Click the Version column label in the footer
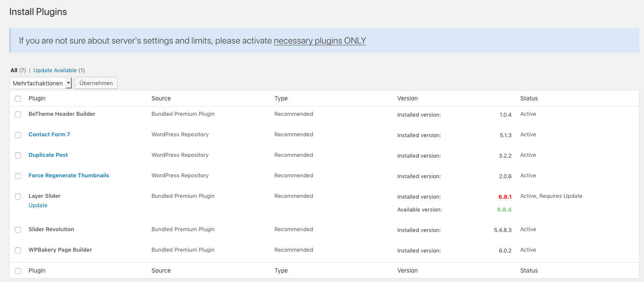This screenshot has height=282, width=644. (407, 270)
